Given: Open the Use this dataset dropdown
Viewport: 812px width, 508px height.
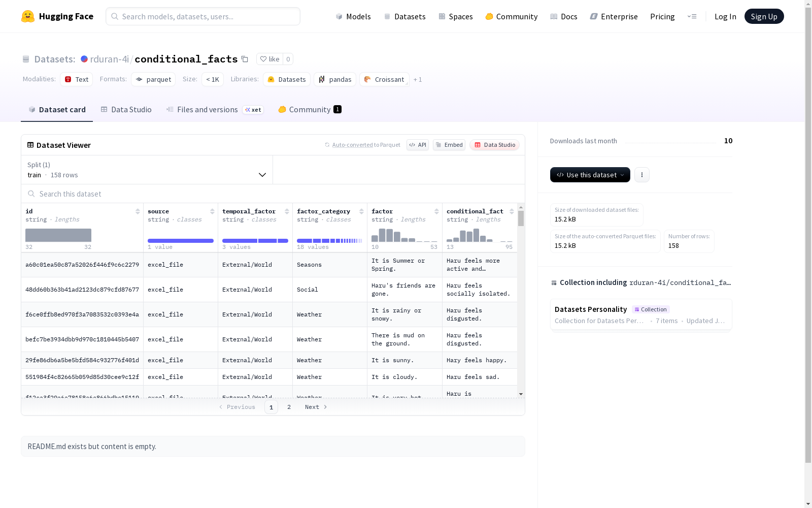Looking at the screenshot, I should (590, 175).
